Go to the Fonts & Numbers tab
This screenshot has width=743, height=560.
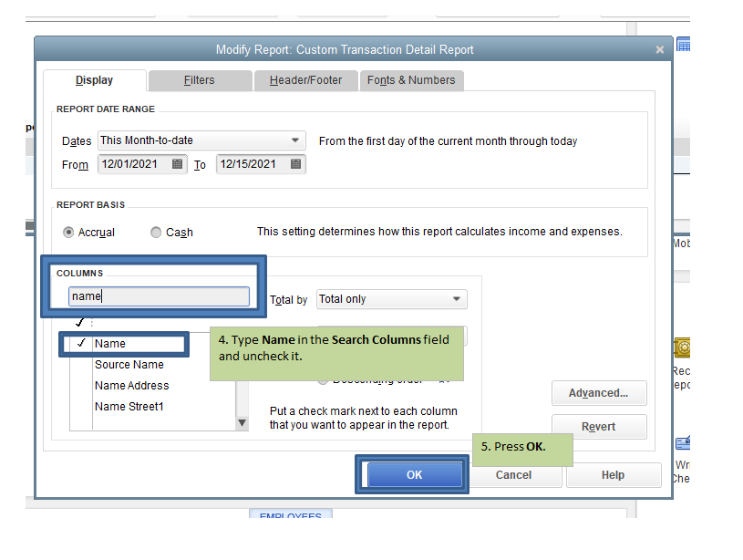pyautogui.click(x=411, y=80)
